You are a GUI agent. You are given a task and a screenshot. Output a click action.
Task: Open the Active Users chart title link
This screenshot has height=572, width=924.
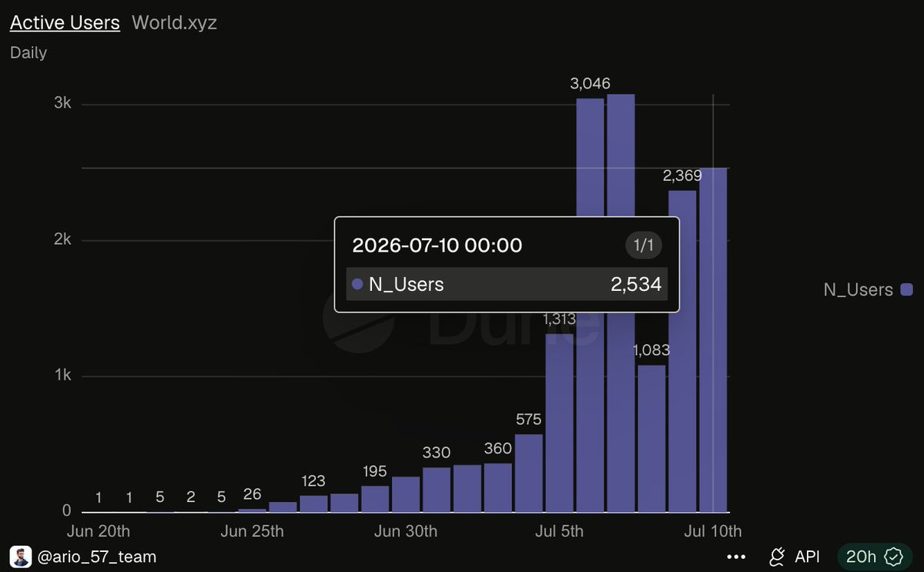[65, 22]
